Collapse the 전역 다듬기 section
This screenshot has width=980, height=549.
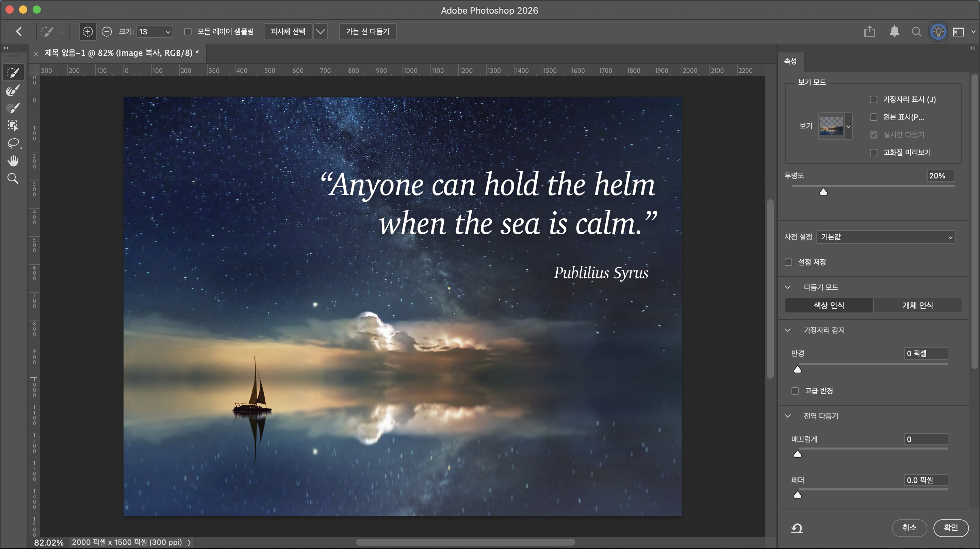788,416
